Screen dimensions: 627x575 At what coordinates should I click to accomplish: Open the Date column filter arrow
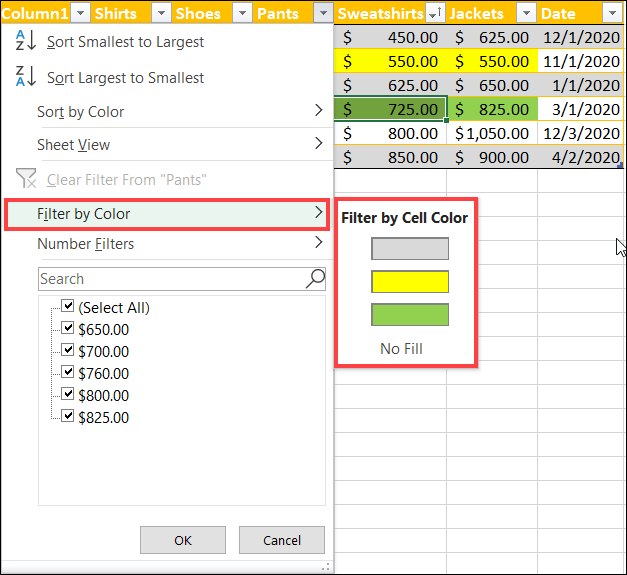click(612, 14)
